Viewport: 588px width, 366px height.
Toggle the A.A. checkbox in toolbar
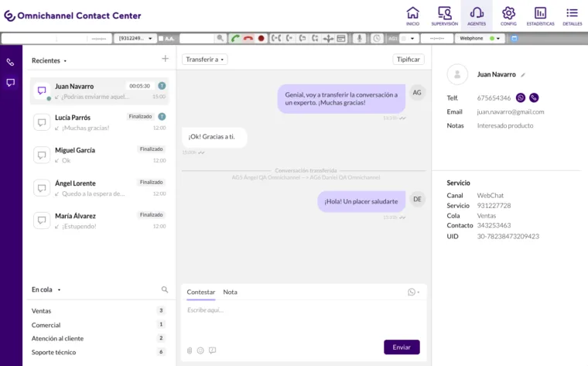coord(161,38)
